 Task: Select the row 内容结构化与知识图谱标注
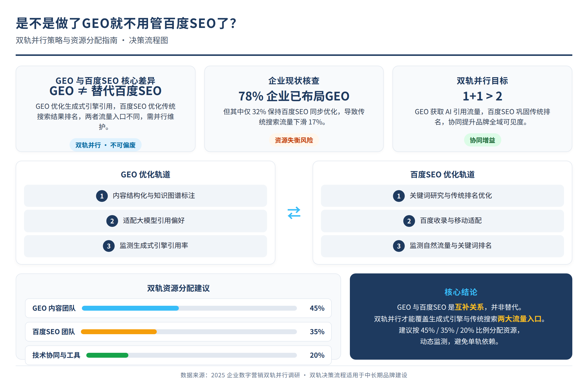click(x=146, y=196)
